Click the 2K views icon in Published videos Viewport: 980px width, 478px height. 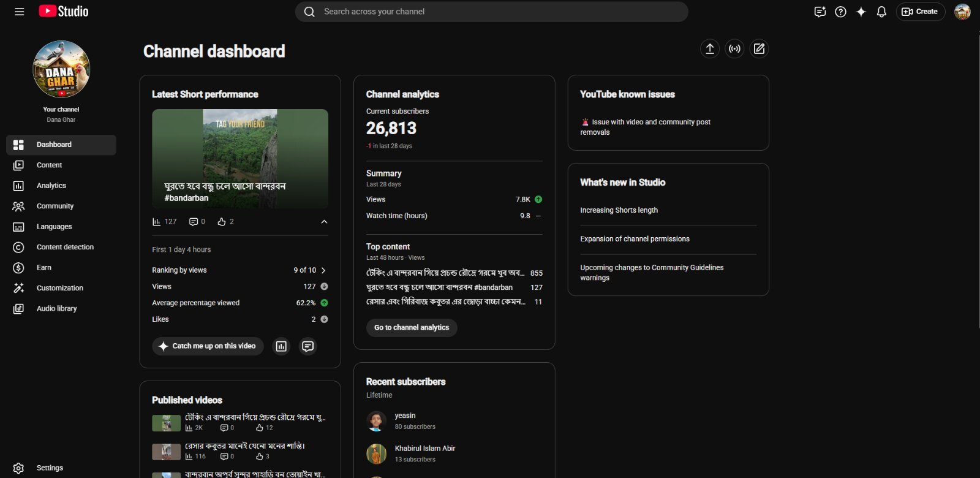click(x=189, y=428)
